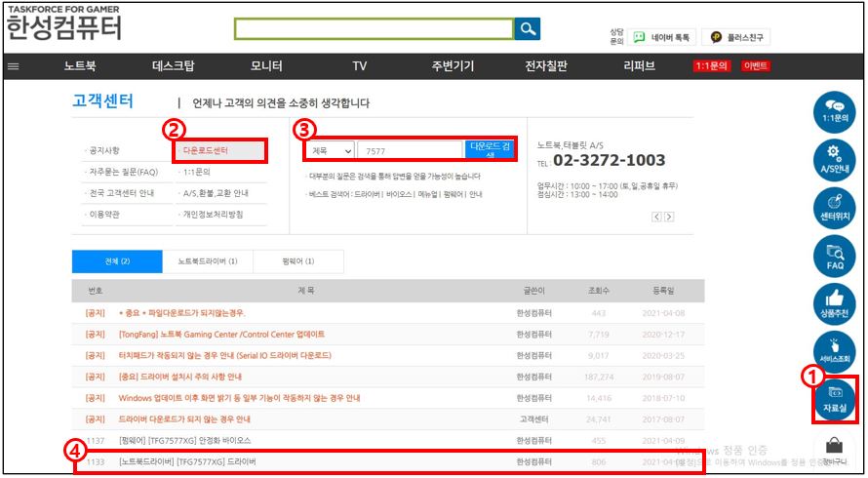Image resolution: width=868 pixels, height=478 pixels.
Task: Open notice 파일다운로드가 되지않는경우
Action: point(182,313)
